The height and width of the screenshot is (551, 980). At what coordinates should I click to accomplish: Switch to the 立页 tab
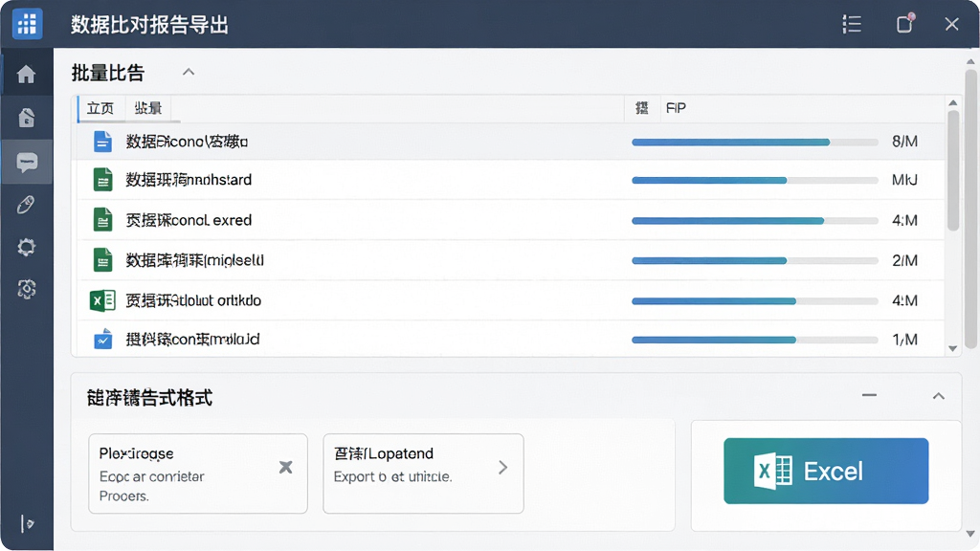pos(100,109)
